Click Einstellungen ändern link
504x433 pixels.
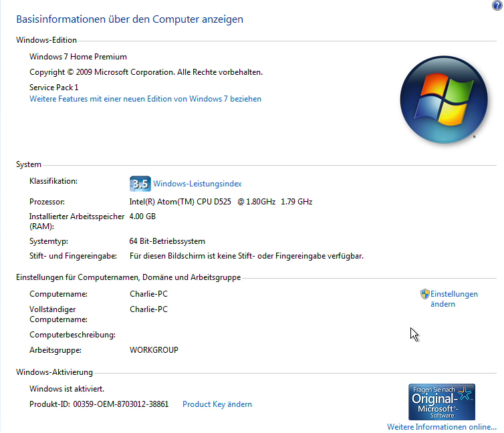point(454,299)
